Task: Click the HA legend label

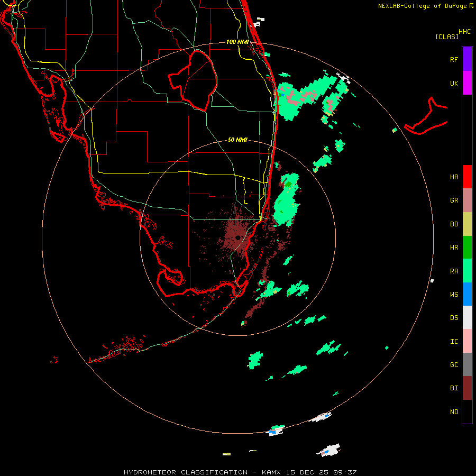Action: [x=454, y=177]
